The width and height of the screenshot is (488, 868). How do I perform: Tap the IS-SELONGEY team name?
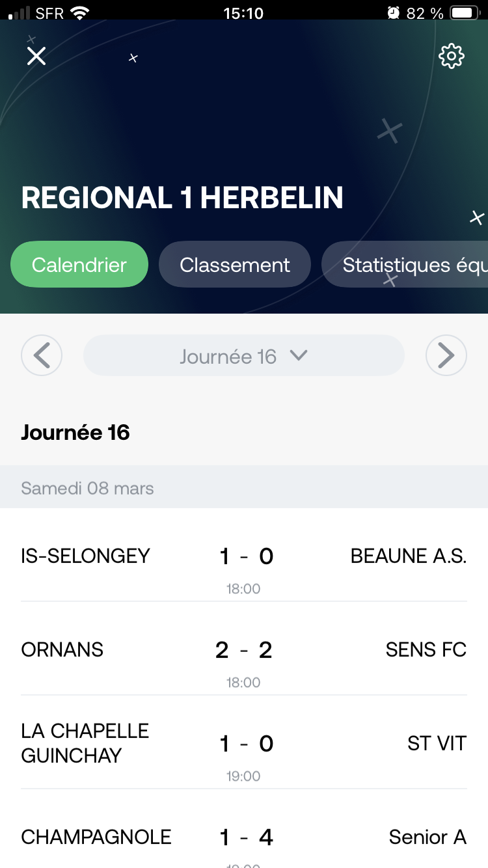coord(86,556)
